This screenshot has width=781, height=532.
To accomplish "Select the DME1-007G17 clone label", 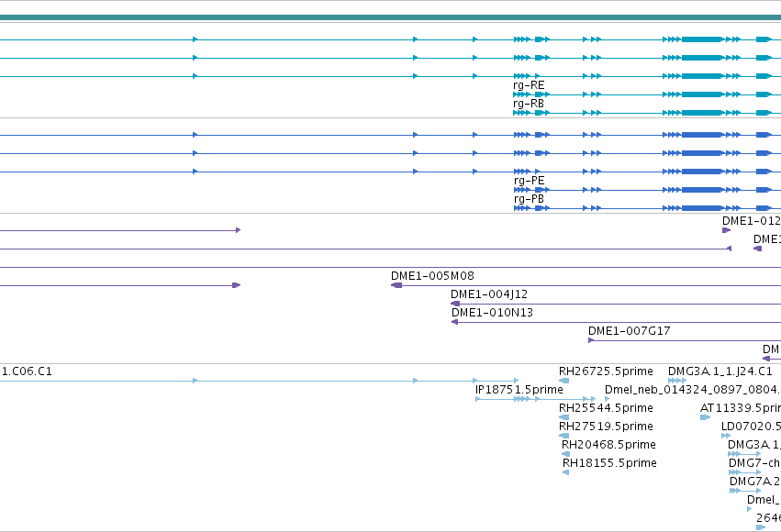I will point(629,331).
